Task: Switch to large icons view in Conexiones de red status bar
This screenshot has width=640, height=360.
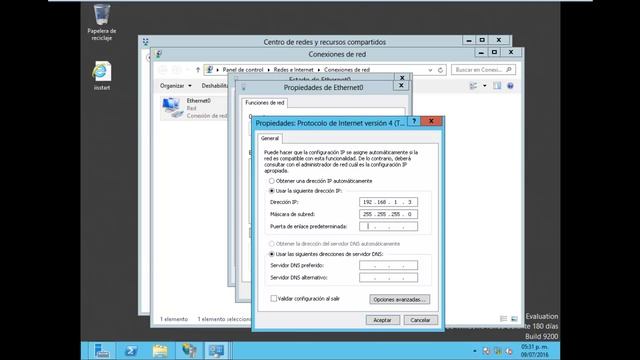Action: [x=514, y=319]
